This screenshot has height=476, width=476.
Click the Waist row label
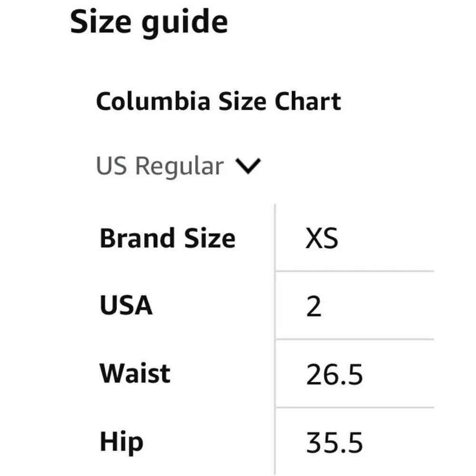click(135, 373)
